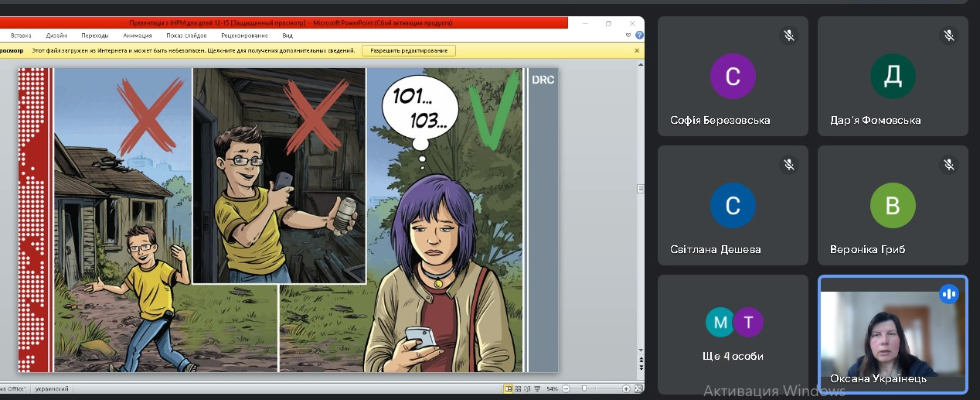The height and width of the screenshot is (400, 980).
Task: Click the Світлана Дешева name label
Action: pyautogui.click(x=716, y=249)
